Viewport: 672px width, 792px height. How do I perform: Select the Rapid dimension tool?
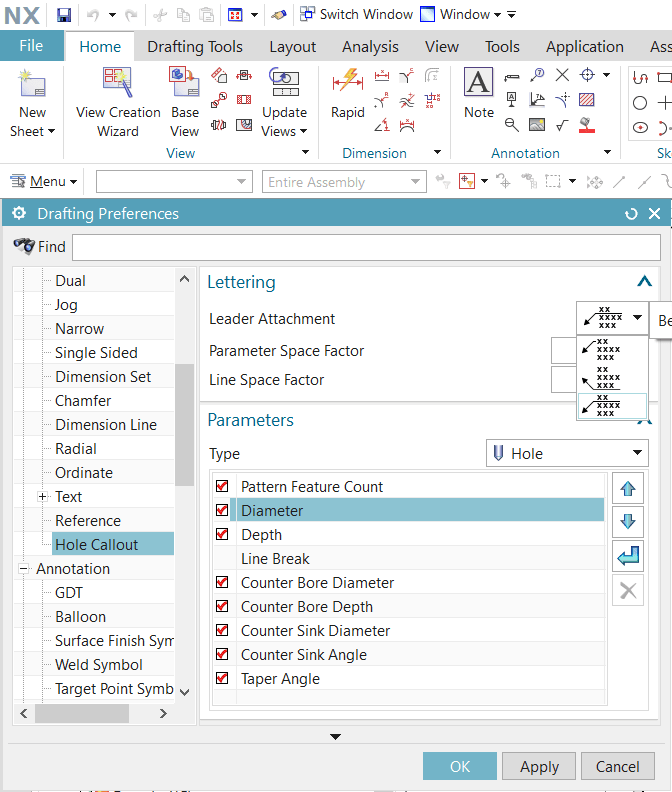tap(348, 81)
